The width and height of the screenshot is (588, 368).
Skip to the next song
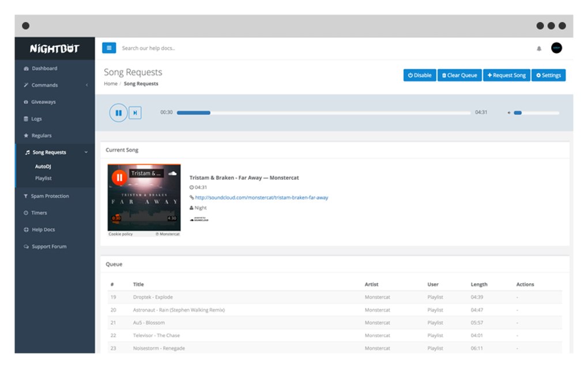point(135,112)
